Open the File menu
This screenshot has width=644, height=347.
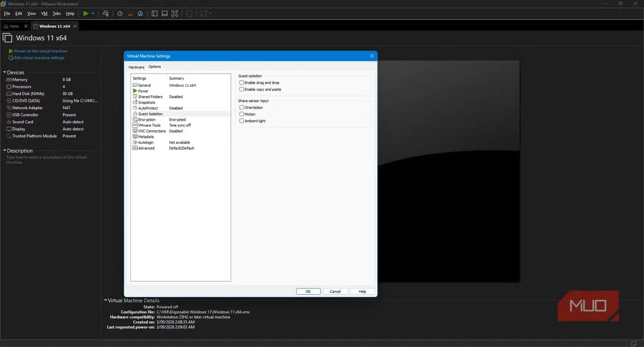pos(7,13)
